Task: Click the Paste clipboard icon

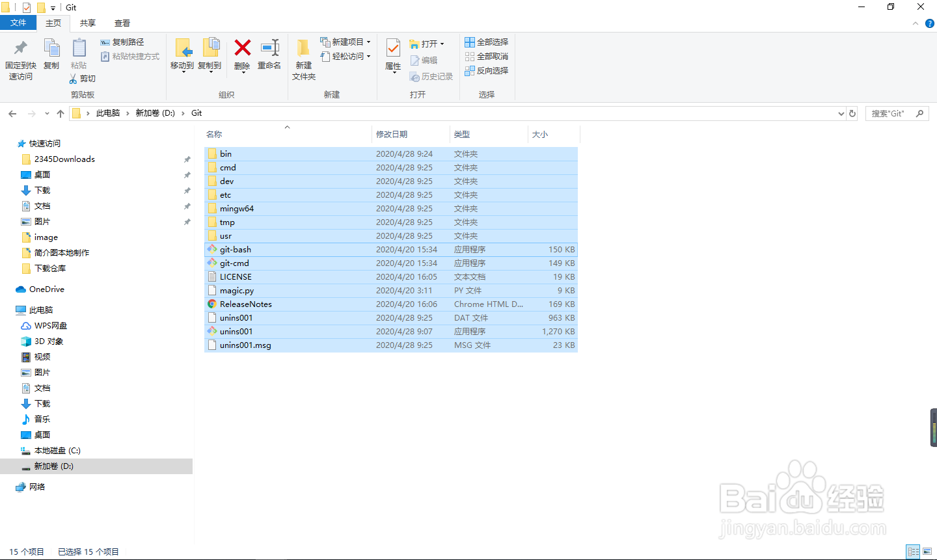Action: pyautogui.click(x=79, y=48)
